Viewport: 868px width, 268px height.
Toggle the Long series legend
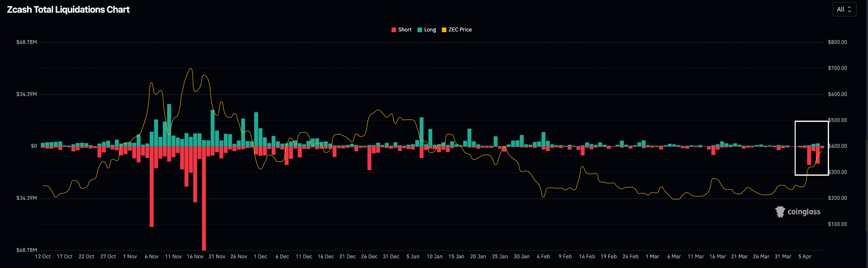tap(427, 30)
